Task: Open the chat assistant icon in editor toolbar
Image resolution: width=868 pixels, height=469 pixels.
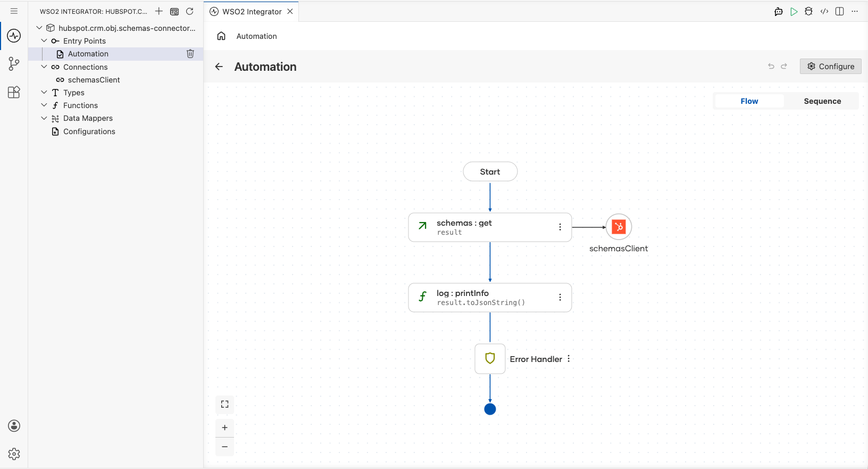Action: pos(779,12)
